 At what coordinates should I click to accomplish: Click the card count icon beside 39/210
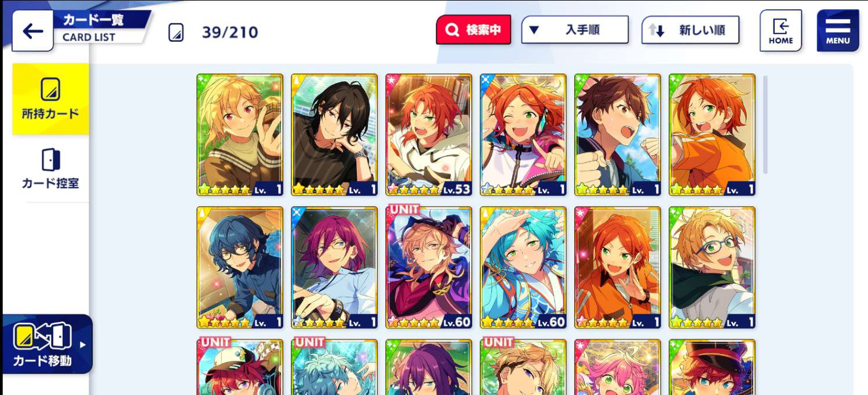(176, 32)
